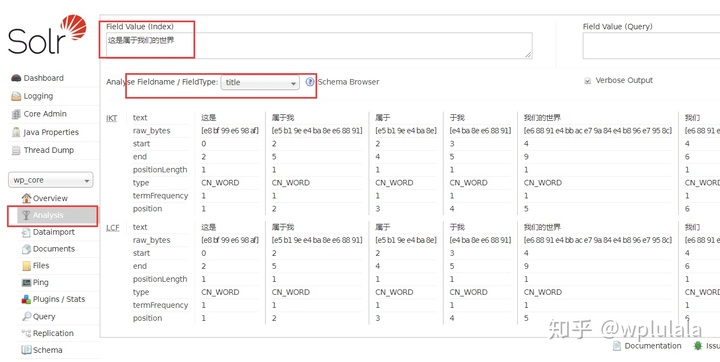The width and height of the screenshot is (720, 362).
Task: Click IKT text cell 这是
Action: click(208, 118)
